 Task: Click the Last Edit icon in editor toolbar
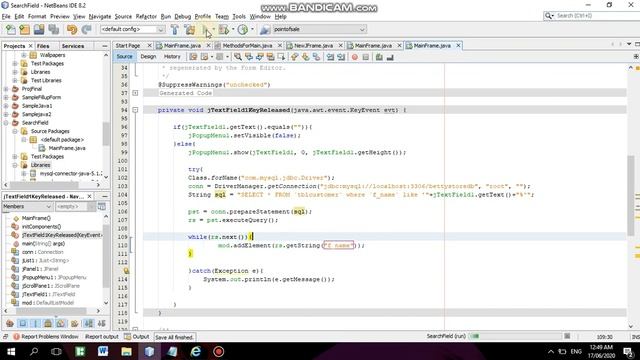(193, 57)
